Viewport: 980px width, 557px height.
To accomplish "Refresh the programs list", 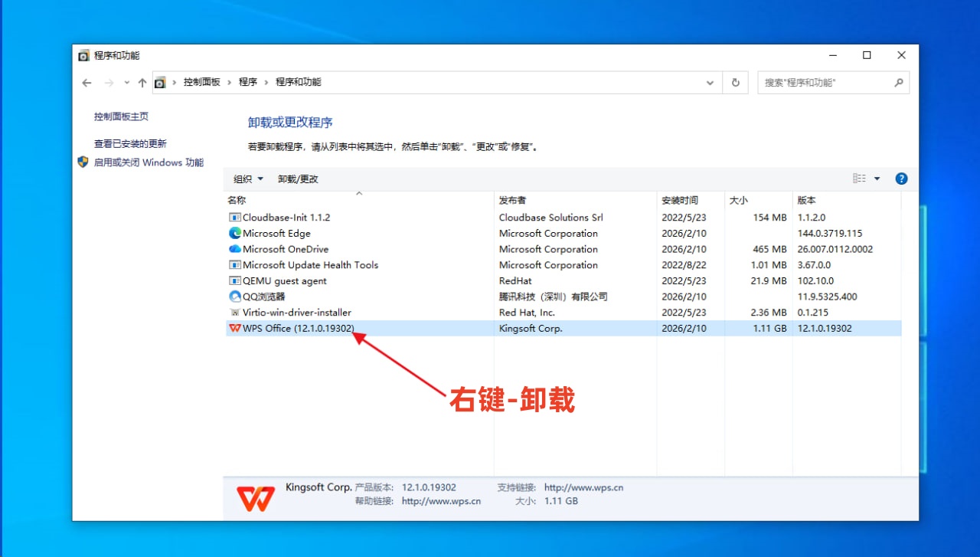I will pos(736,83).
